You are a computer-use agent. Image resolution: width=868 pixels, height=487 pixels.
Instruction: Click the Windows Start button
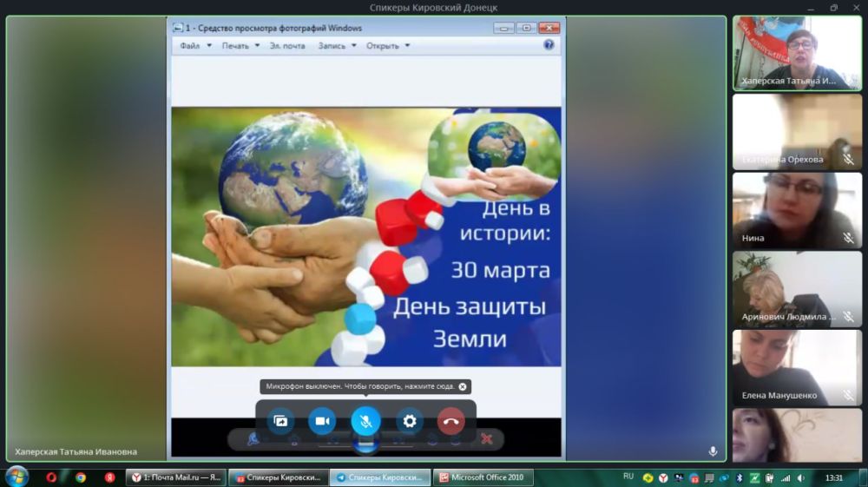[x=16, y=477]
